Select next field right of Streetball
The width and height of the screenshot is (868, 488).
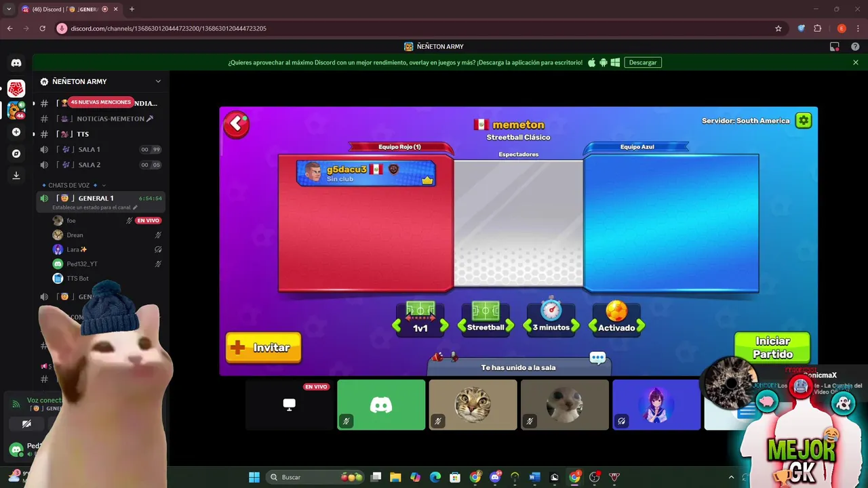click(509, 326)
